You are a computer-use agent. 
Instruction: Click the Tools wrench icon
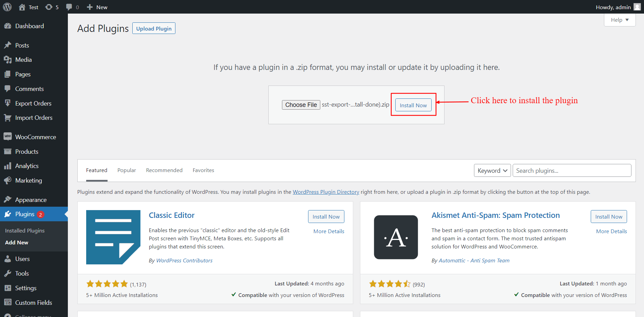coord(7,274)
